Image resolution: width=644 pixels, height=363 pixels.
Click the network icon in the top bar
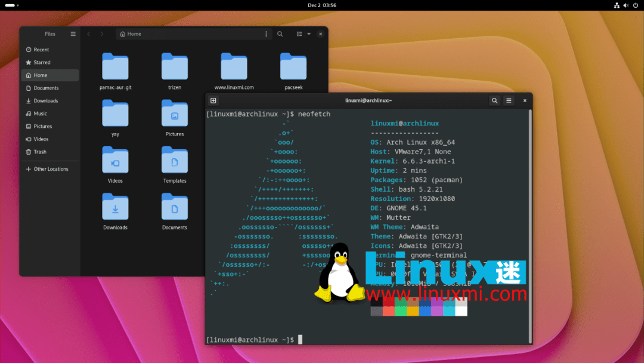tap(616, 5)
